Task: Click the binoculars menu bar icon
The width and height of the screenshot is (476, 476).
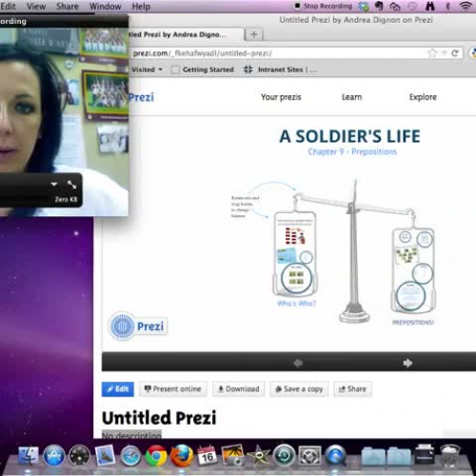Action: coord(430,6)
